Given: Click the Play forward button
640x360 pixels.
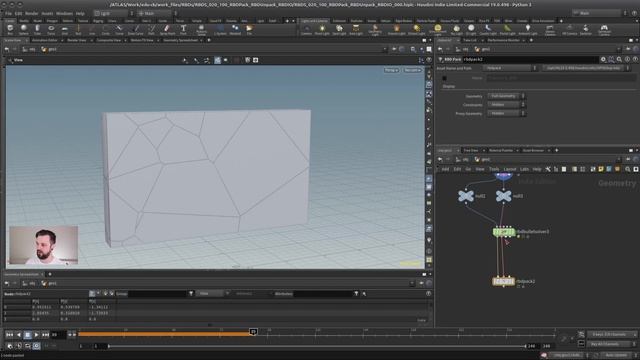Looking at the screenshot, I should pyautogui.click(x=36, y=335).
